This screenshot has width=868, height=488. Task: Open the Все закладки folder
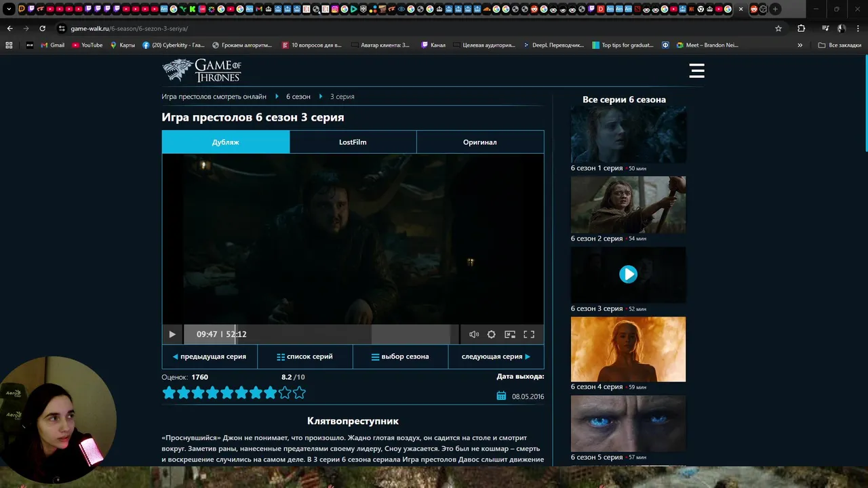click(x=840, y=45)
